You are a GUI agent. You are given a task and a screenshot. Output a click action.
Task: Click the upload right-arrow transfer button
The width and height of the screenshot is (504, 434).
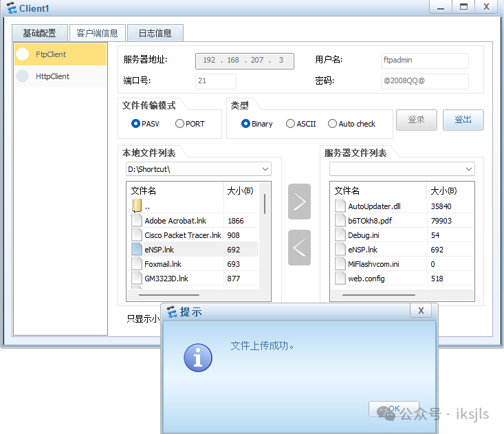[299, 202]
